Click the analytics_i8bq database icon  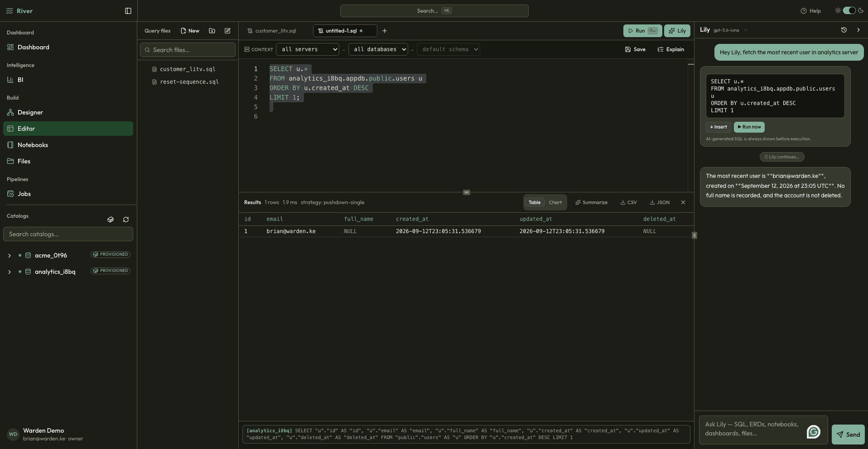pyautogui.click(x=28, y=272)
